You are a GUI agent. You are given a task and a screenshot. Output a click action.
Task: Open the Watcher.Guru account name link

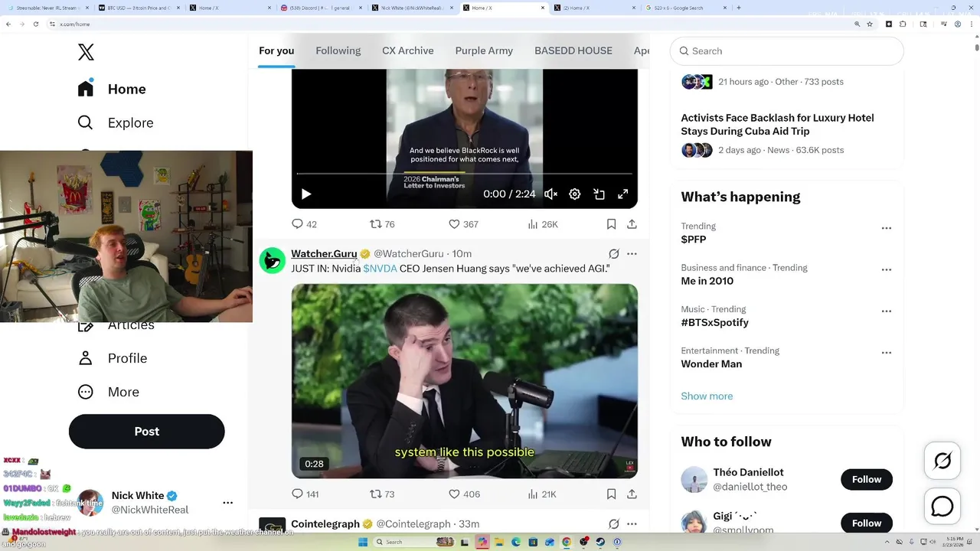324,253
